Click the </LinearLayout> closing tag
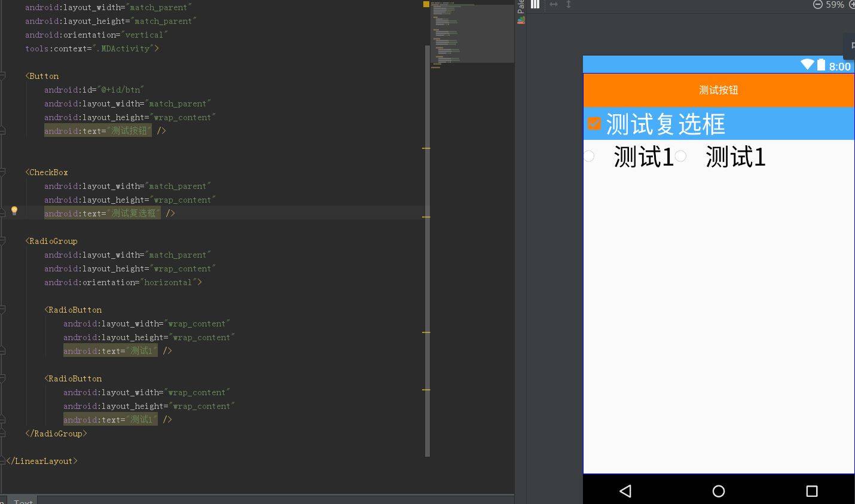The height and width of the screenshot is (504, 855). pyautogui.click(x=42, y=461)
